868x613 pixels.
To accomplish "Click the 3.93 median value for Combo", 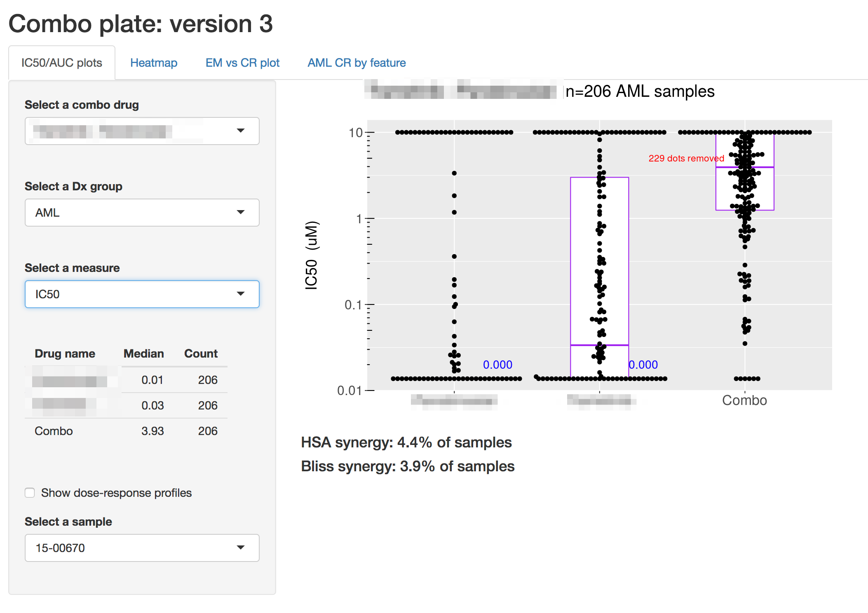I will [152, 431].
